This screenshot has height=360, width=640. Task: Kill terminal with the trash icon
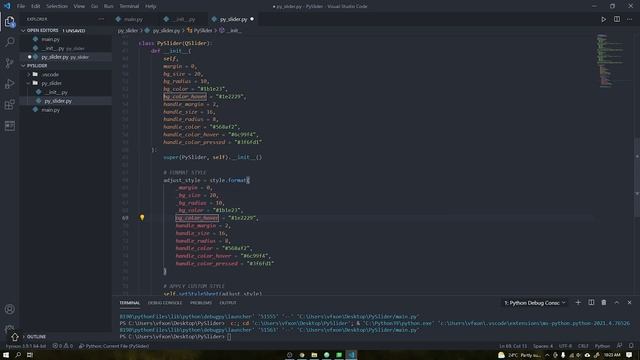(604, 302)
